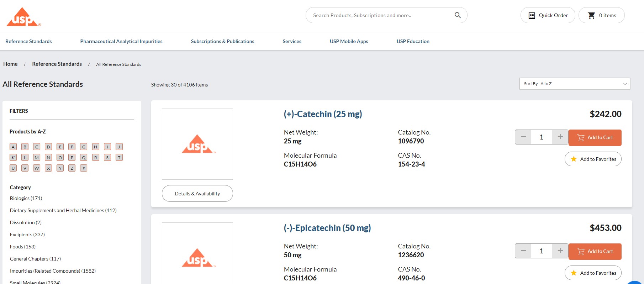644x284 pixels.
Task: Open Subscriptions & Publications menu
Action: coord(222,41)
